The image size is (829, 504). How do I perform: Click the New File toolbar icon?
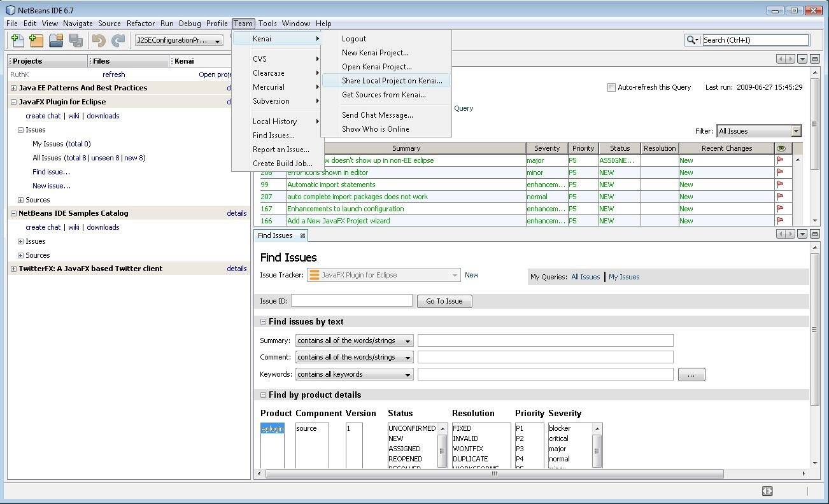pyautogui.click(x=18, y=40)
